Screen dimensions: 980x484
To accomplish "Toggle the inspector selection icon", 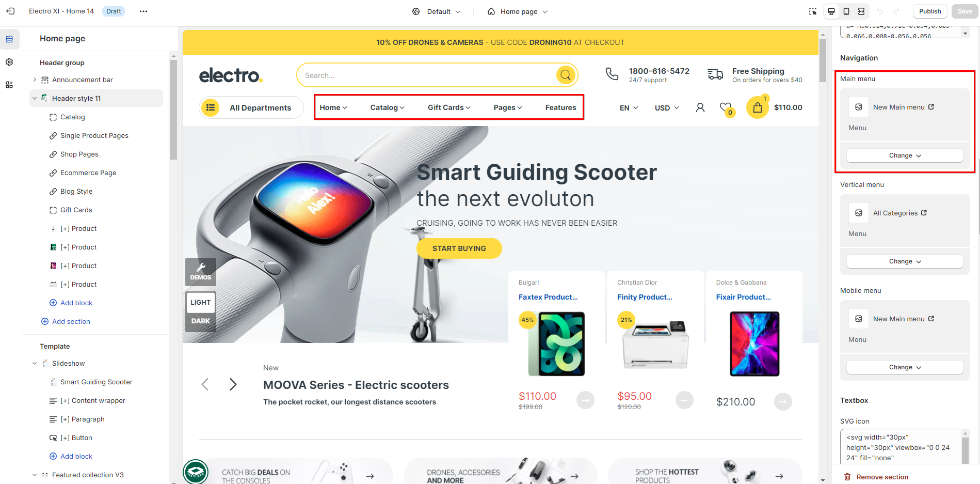I will (x=813, y=11).
